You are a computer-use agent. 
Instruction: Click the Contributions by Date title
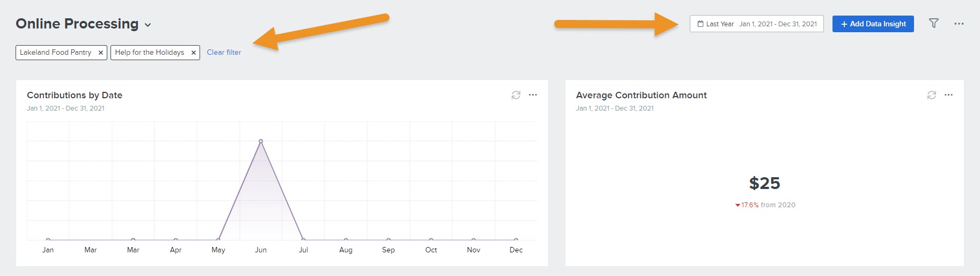75,95
